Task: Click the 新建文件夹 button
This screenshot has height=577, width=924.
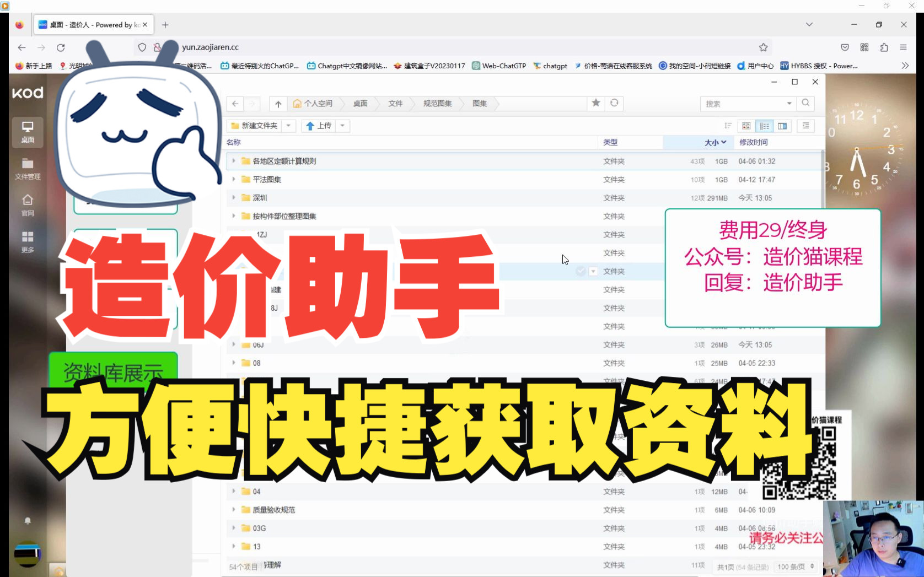Action: (254, 126)
